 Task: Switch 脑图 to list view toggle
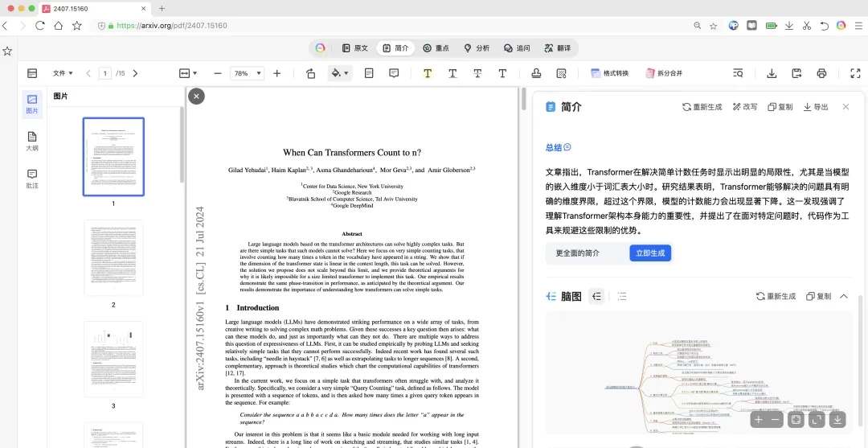point(622,296)
